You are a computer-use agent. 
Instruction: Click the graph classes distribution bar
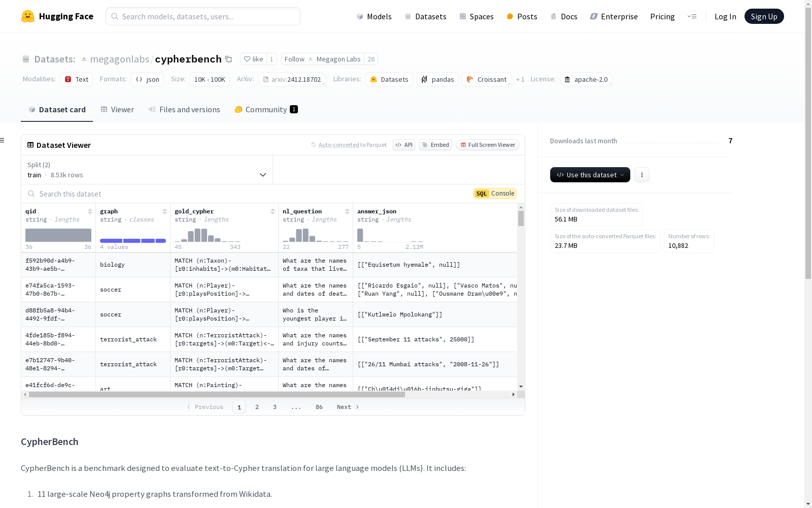click(x=133, y=241)
